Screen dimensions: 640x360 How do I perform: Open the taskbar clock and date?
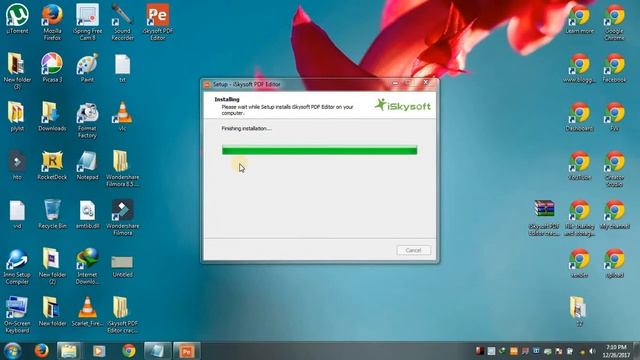[616, 351]
